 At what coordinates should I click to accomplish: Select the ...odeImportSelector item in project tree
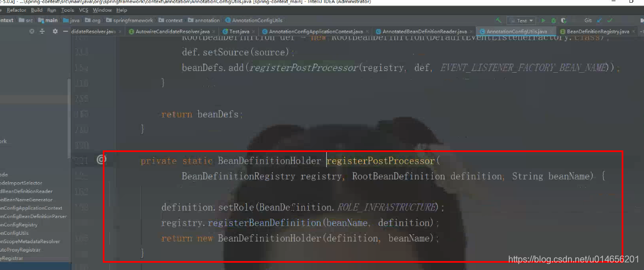point(21,183)
